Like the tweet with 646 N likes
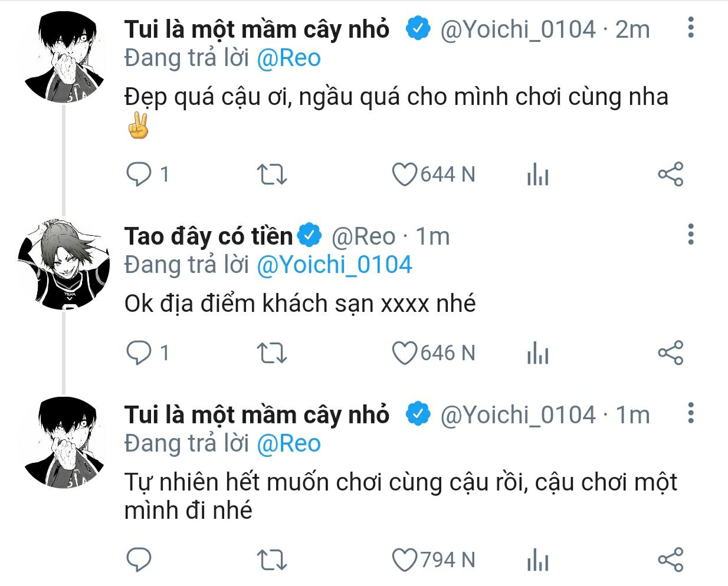This screenshot has height=586, width=728. [405, 353]
